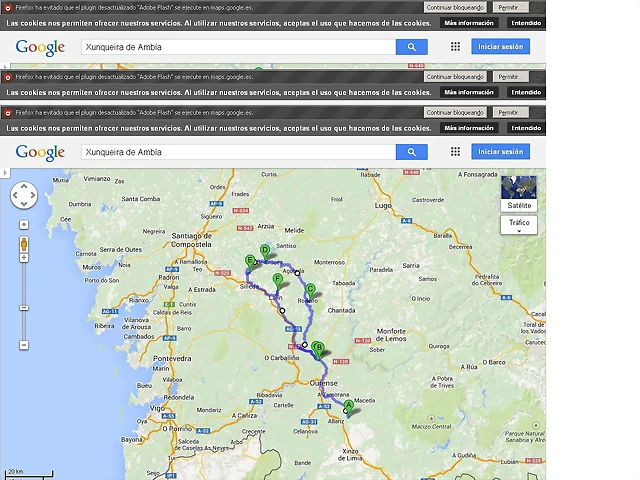The image size is (640, 480).
Task: Click the Vigo city label
Action: (158, 408)
